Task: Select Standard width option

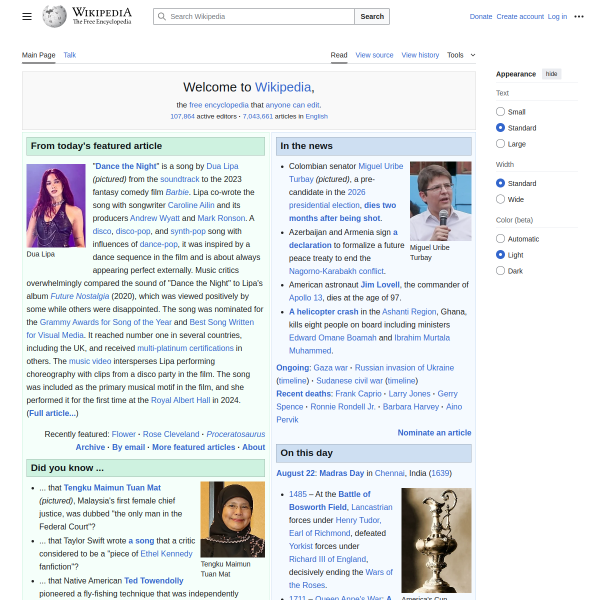Action: coord(500,183)
